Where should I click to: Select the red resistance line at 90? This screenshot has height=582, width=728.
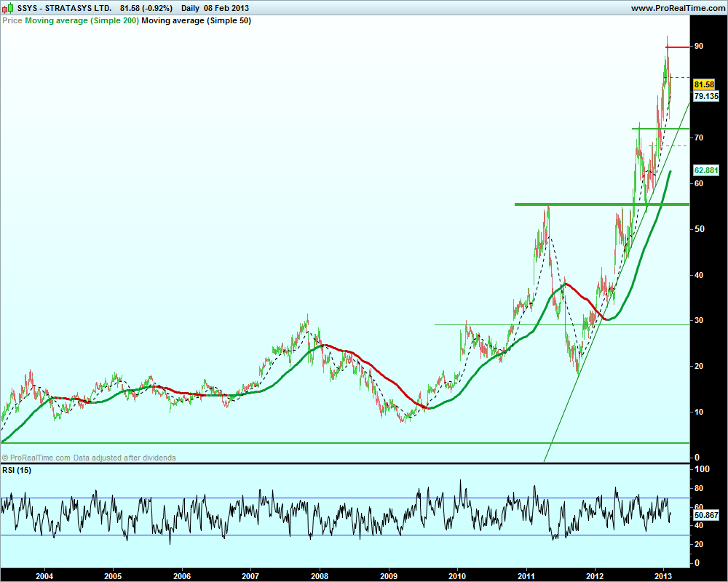(678, 47)
